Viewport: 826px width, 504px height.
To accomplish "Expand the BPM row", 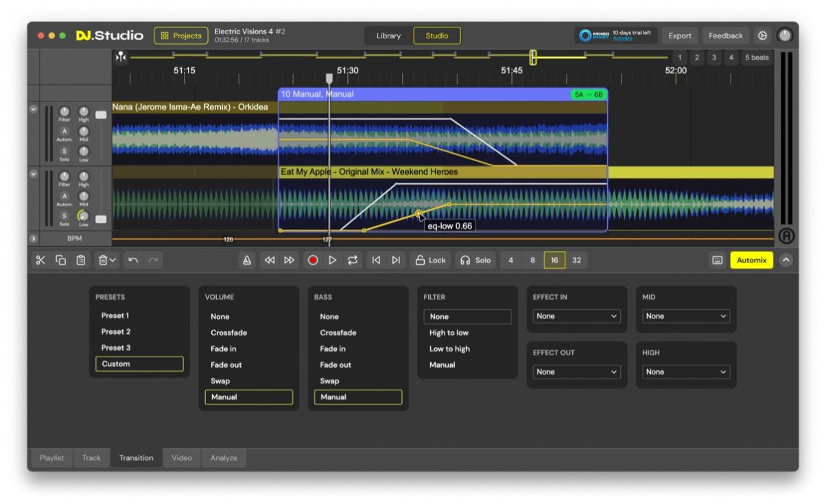I will click(33, 239).
